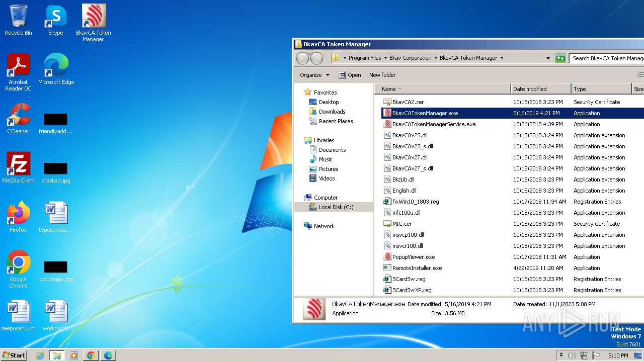Expand the Bkav Corporation breadcrumb arrow
The height and width of the screenshot is (362, 644).
(436, 58)
